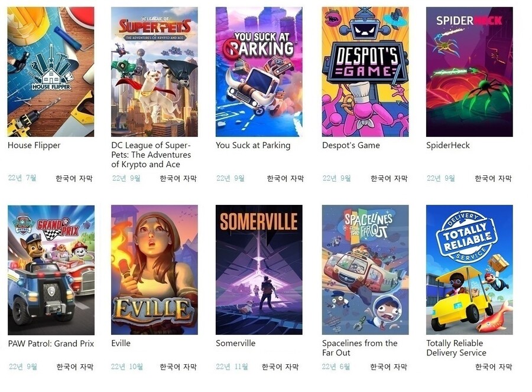Click the Totally Reliable Delivery Service cover
Image resolution: width=532 pixels, height=392 pixels.
[x=469, y=270]
